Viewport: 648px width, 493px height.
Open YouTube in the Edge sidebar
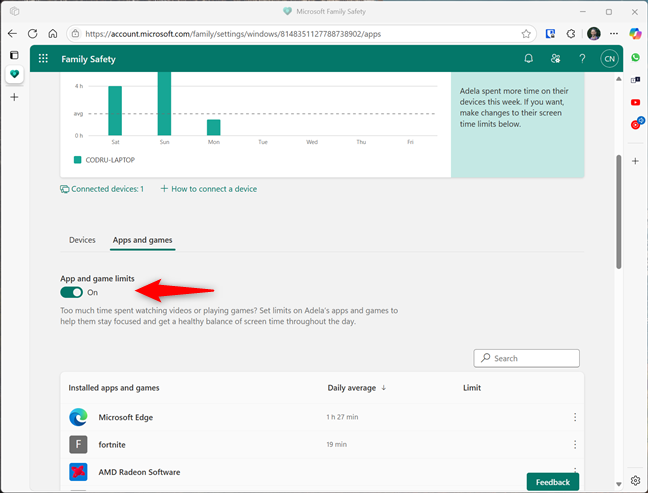pos(636,102)
